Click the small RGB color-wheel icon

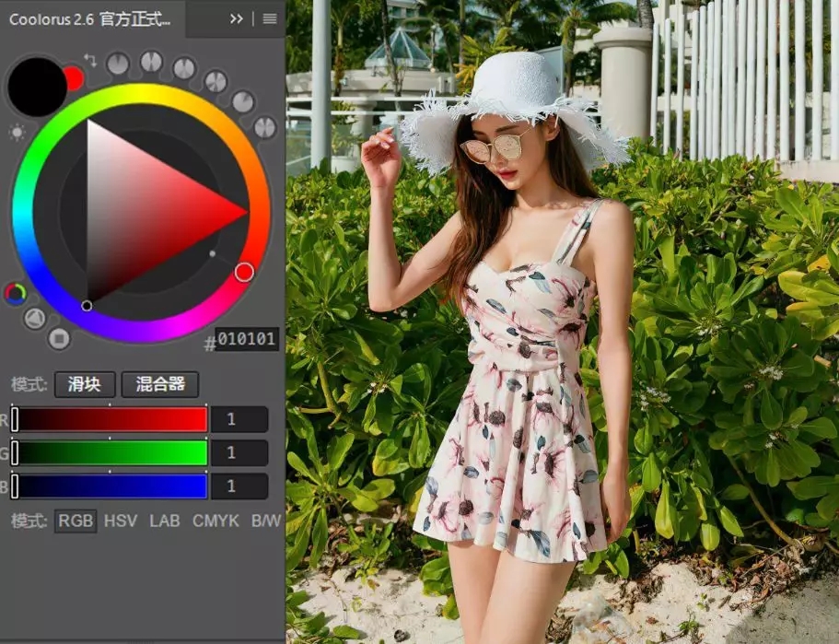[15, 293]
